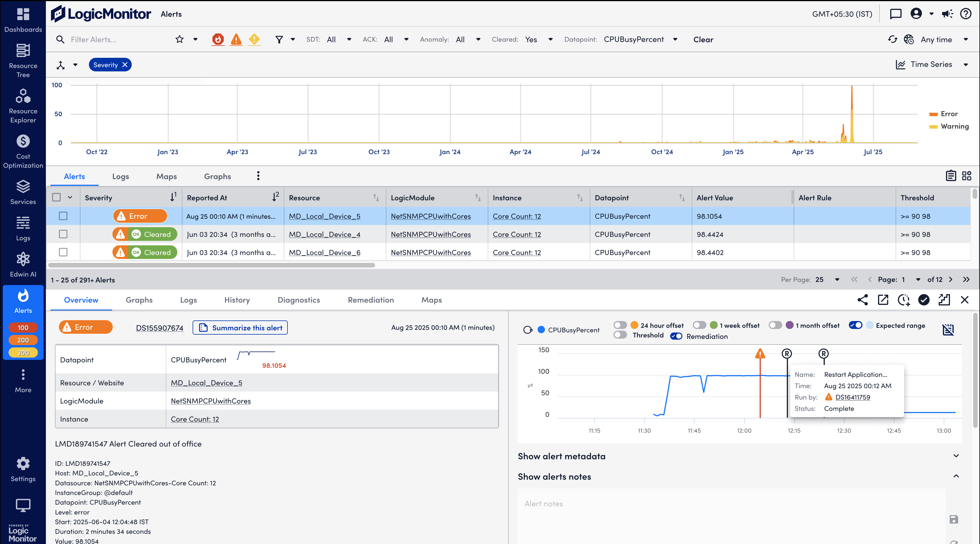
Task: Launch Edwin AI
Action: tap(23, 265)
